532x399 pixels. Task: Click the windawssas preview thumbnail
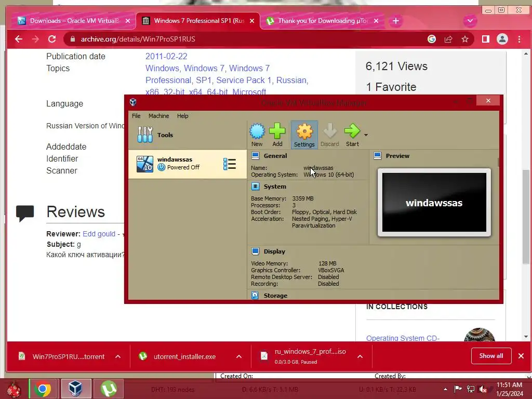pyautogui.click(x=434, y=203)
